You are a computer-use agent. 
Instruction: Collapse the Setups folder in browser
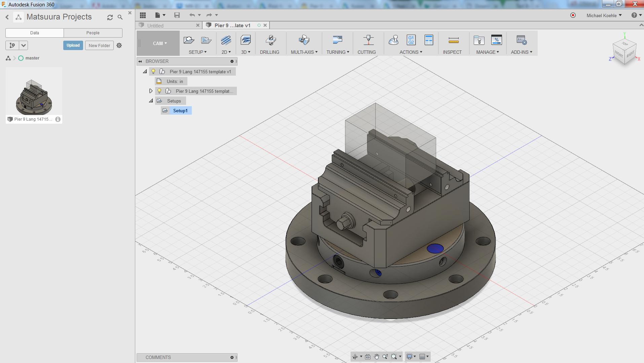tap(151, 101)
